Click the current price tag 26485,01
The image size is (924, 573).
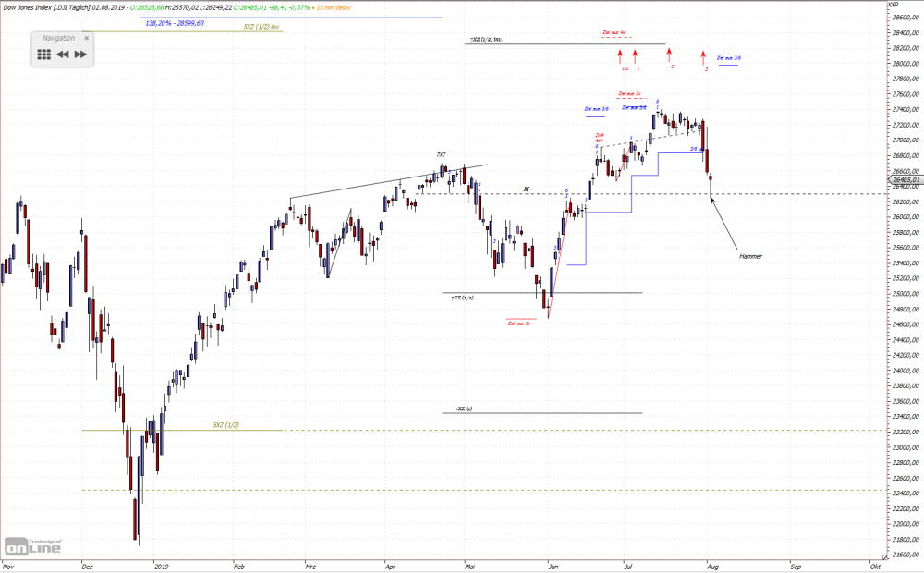click(x=906, y=180)
